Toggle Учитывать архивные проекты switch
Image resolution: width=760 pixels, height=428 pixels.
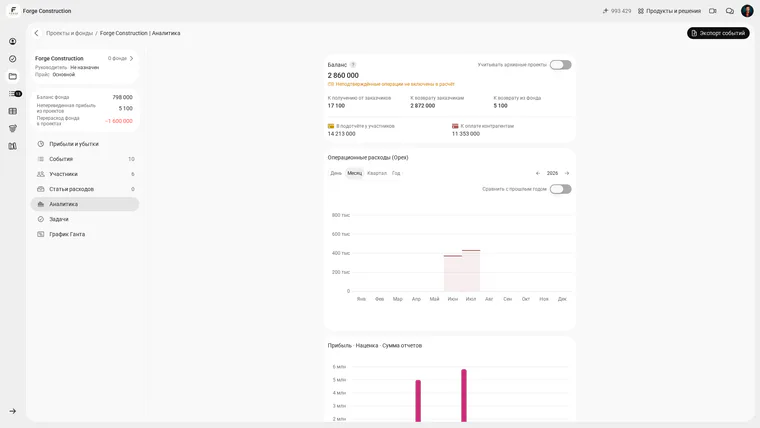pyautogui.click(x=560, y=64)
